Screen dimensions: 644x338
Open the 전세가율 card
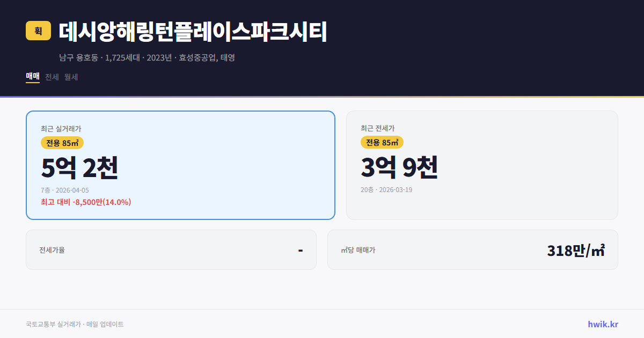171,249
